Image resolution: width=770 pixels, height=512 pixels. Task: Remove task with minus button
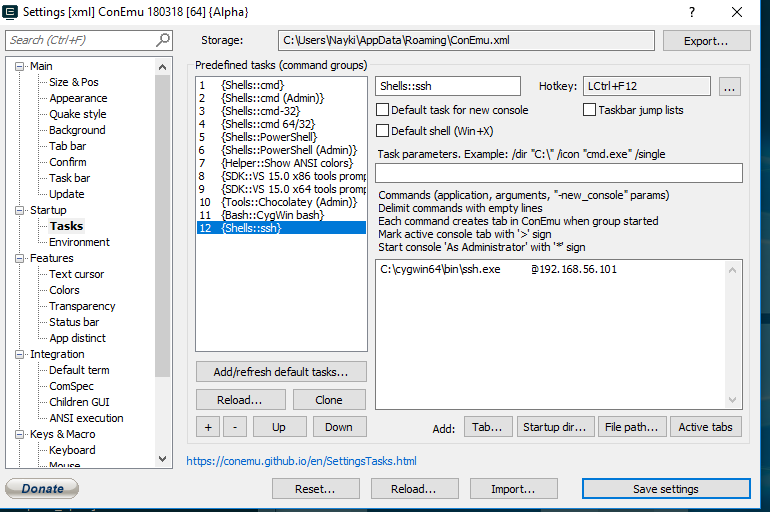[x=235, y=427]
